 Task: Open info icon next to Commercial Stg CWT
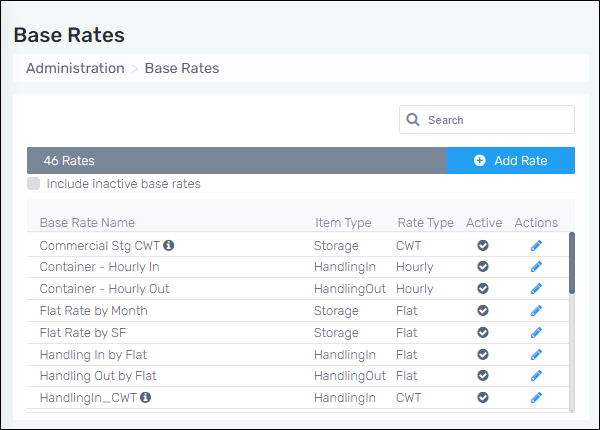coord(168,245)
